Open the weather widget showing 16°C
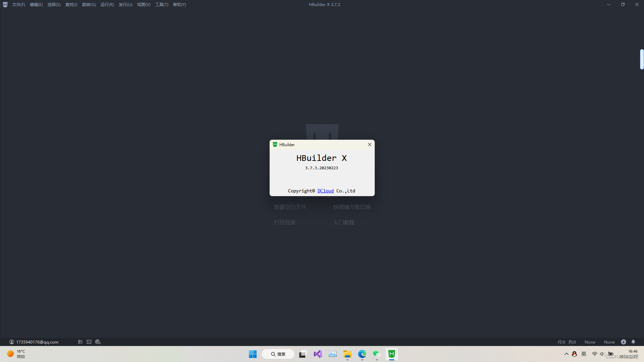 coord(16,354)
